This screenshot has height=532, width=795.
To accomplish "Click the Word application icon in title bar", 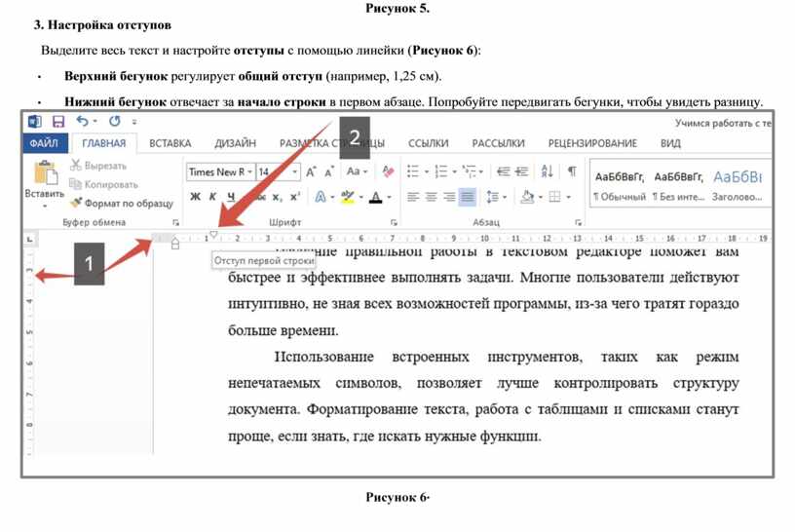I will coord(35,122).
